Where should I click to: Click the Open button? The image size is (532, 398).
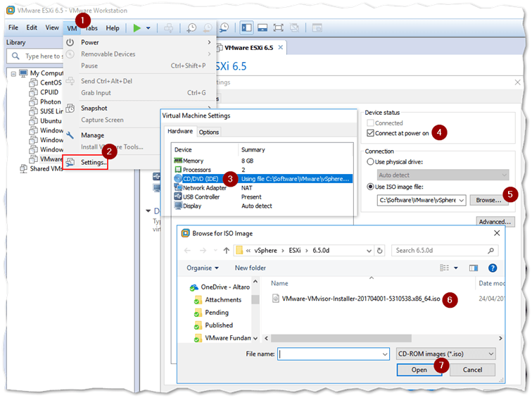click(419, 370)
